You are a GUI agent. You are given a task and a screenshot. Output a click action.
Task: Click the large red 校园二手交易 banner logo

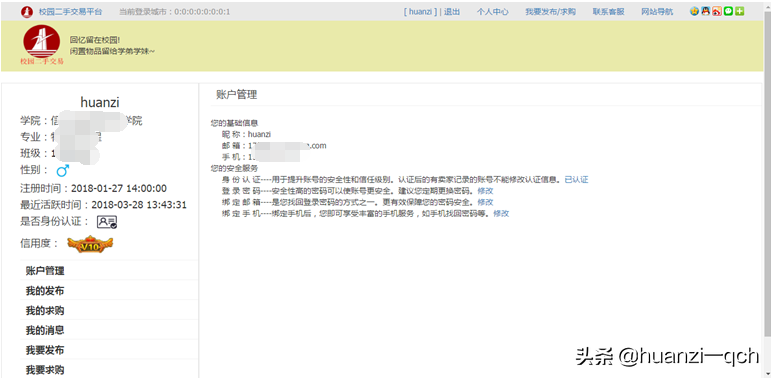42,45
